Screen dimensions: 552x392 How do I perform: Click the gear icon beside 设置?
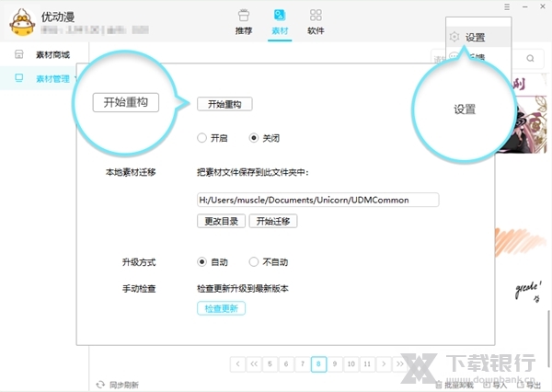[x=454, y=37]
